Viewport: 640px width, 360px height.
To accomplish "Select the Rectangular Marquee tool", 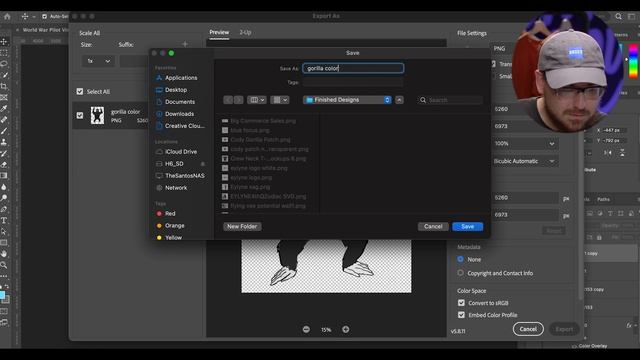I will coord(4,53).
